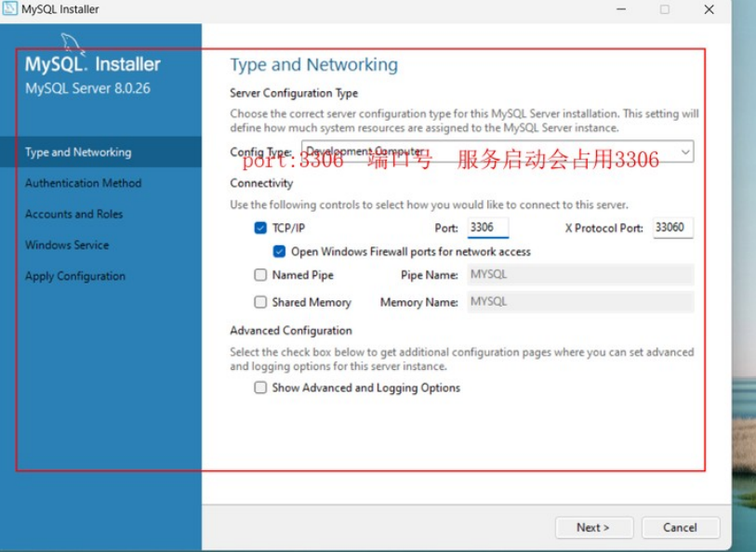Minimize the MySQL Installer window
The image size is (756, 552).
click(621, 9)
